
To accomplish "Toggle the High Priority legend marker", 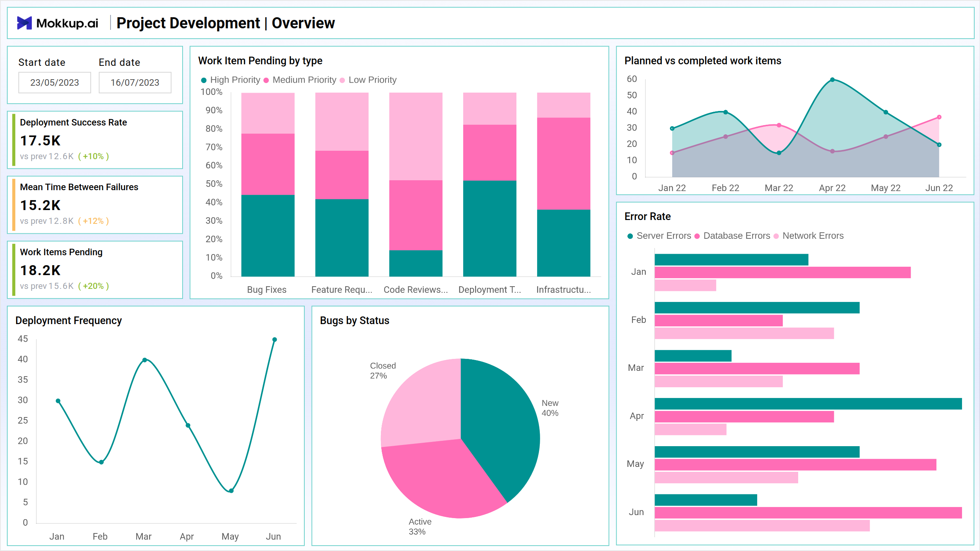I will (x=204, y=80).
